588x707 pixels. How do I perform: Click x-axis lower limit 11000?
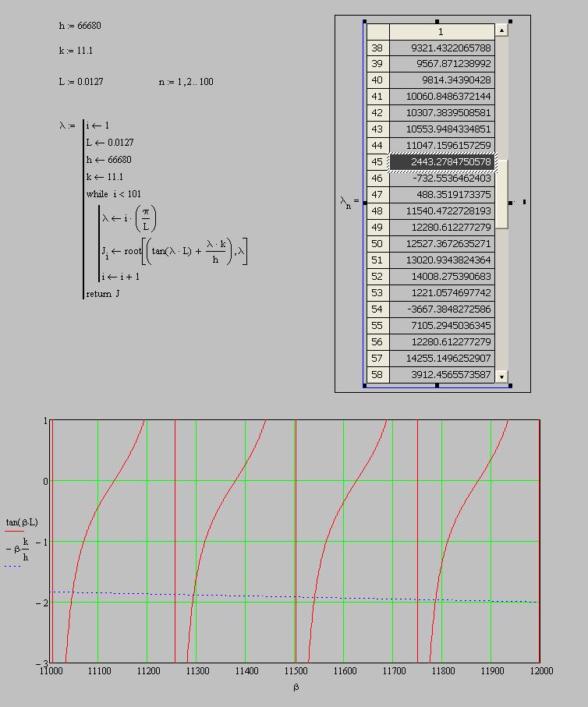pyautogui.click(x=51, y=670)
